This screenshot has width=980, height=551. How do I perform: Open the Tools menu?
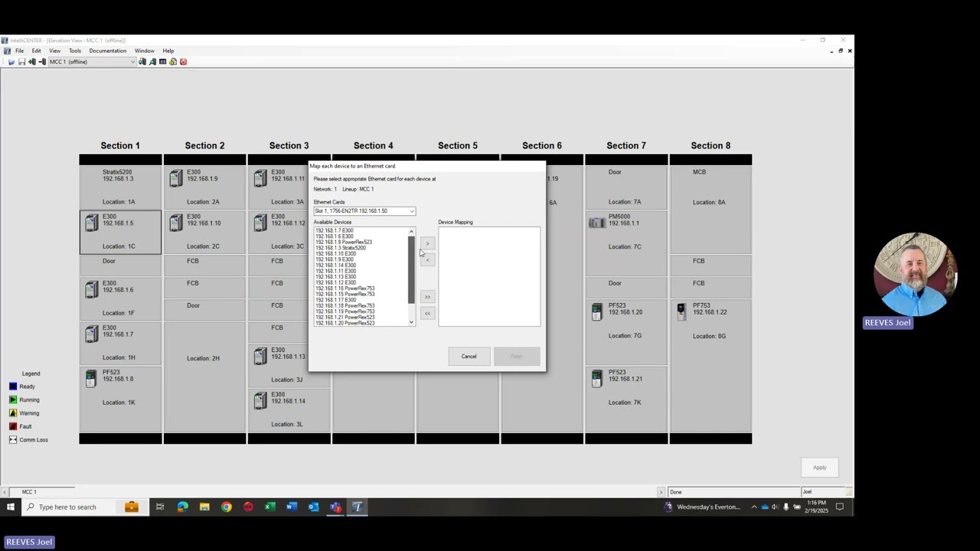pos(75,51)
